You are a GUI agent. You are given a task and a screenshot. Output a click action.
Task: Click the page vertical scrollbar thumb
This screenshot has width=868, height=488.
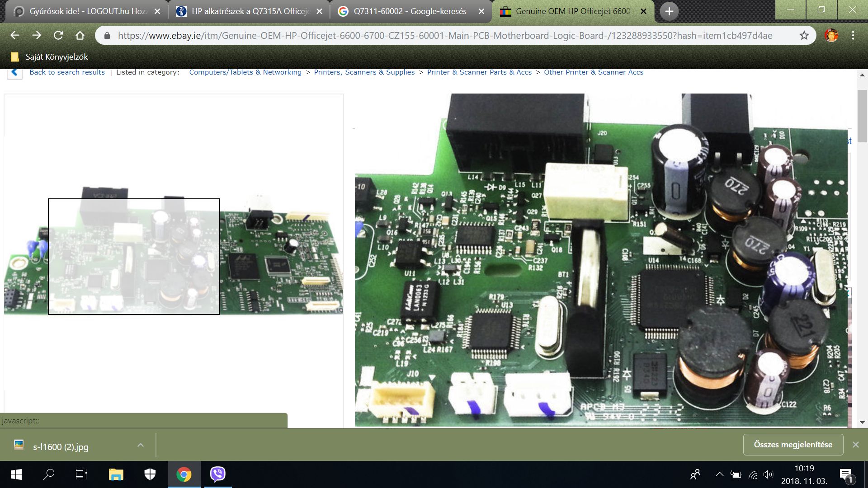click(x=862, y=116)
